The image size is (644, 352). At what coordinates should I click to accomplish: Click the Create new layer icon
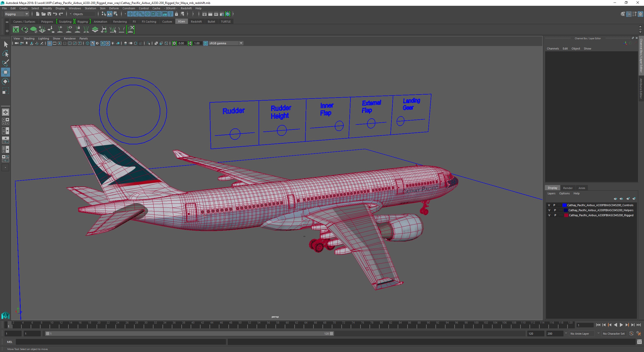pos(628,199)
